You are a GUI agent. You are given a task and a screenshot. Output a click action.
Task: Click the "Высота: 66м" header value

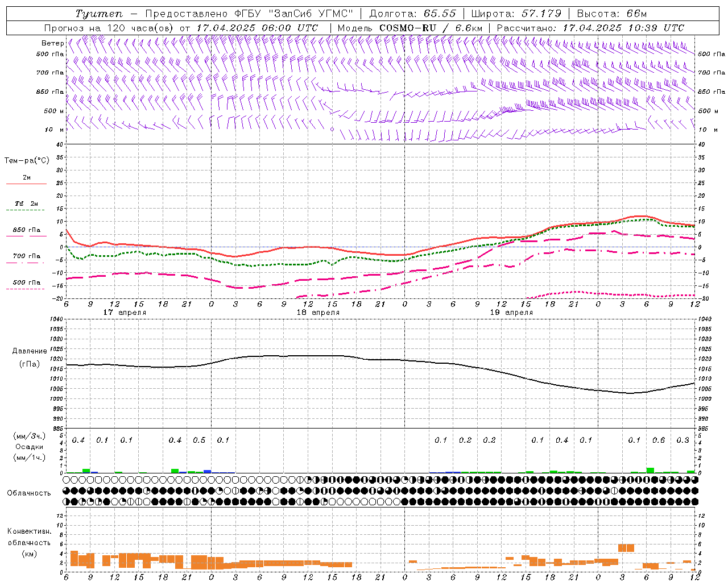[612, 14]
